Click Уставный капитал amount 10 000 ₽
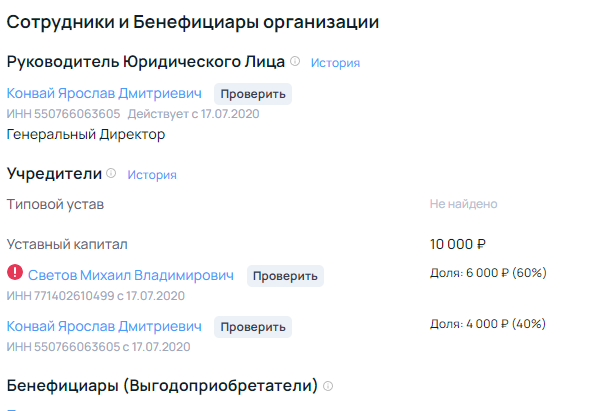The height and width of the screenshot is (411, 590). (x=458, y=244)
